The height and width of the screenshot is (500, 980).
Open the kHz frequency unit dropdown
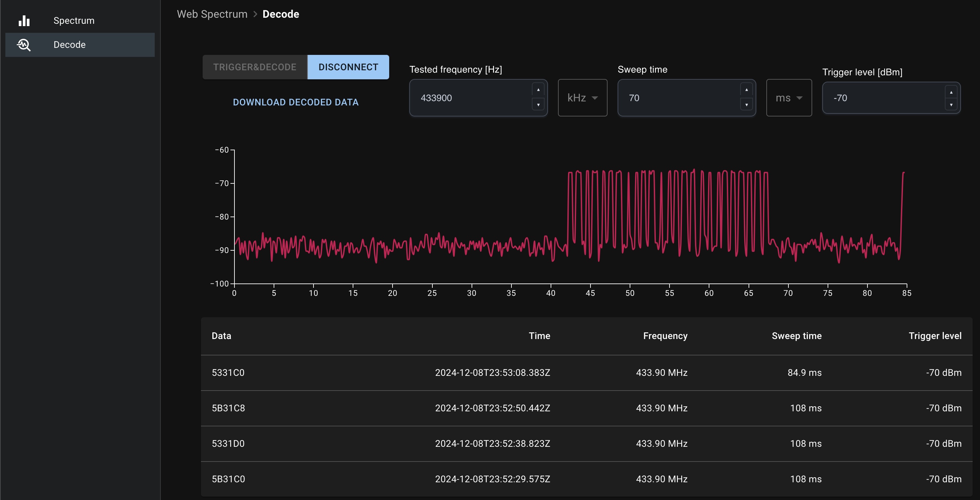pos(582,98)
